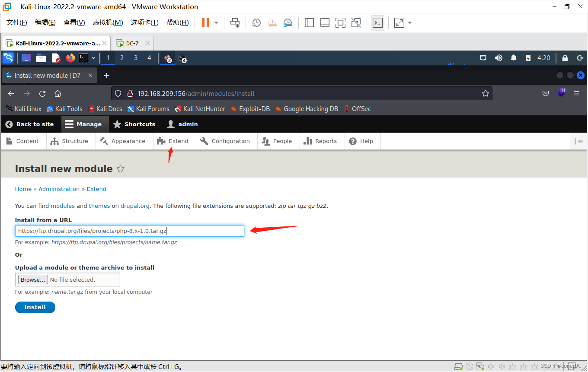
Task: Open the 编辑(E) menu
Action: [45, 22]
